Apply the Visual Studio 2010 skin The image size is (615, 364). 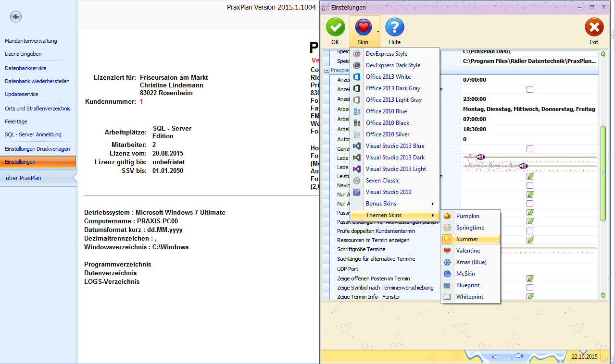tap(394, 192)
